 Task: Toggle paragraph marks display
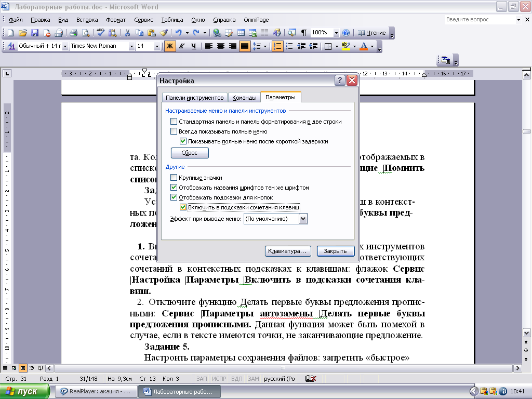(303, 33)
